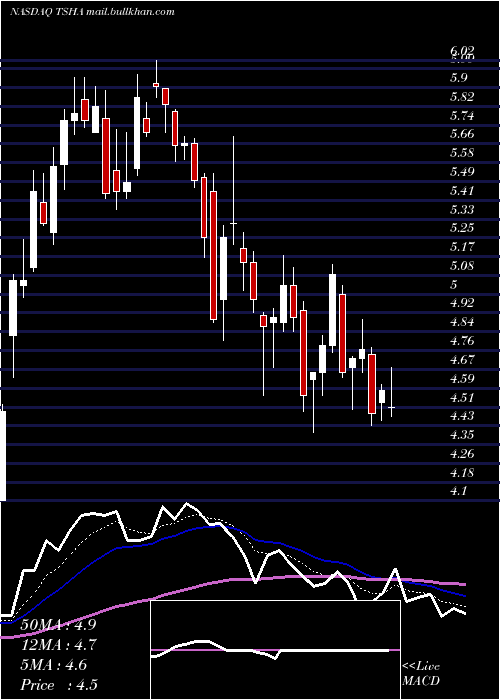500x700 pixels.
Task: Click the NASDAQ TSHA mail.bullkhan.com title text
Action: click(x=92, y=12)
